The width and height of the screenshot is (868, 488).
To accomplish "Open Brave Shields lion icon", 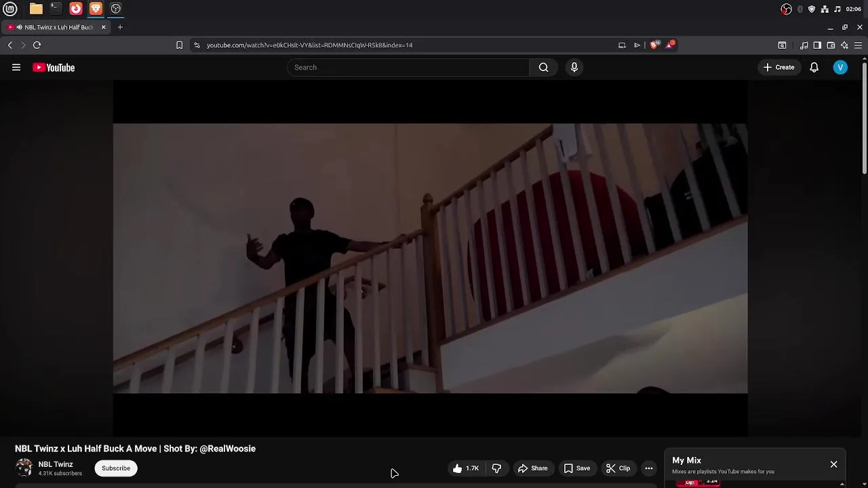I will pyautogui.click(x=654, y=45).
